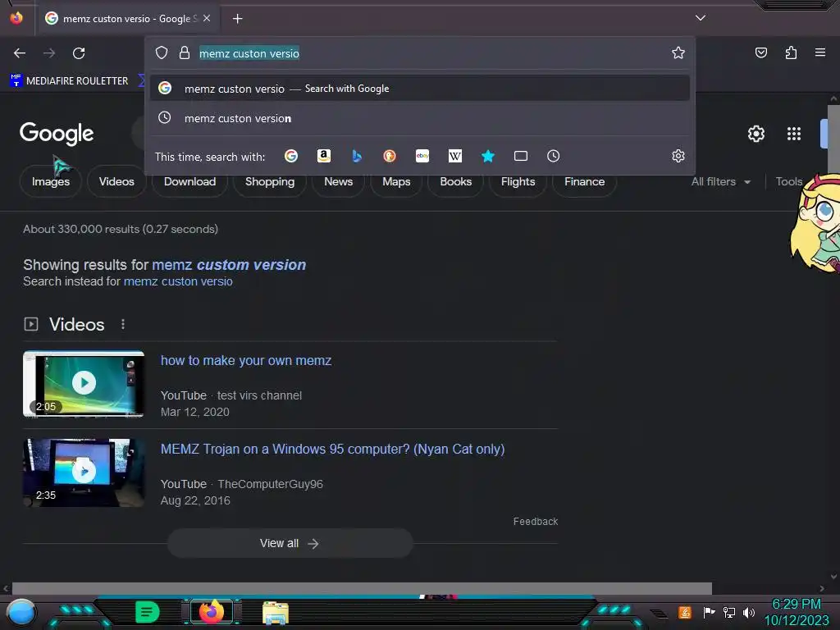Screen dimensions: 840x630
Task: Click the horizontal page scrollbar
Action: point(362,588)
